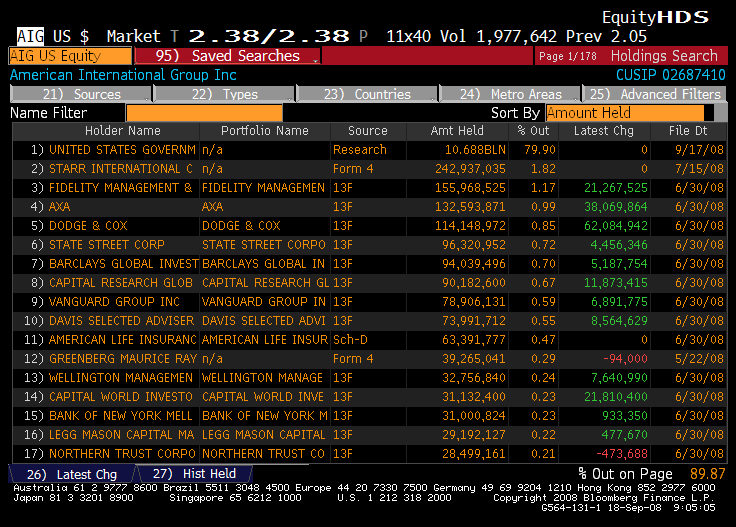The height and width of the screenshot is (527, 736).
Task: Click the AIG US Equity security field
Action: [x=70, y=56]
